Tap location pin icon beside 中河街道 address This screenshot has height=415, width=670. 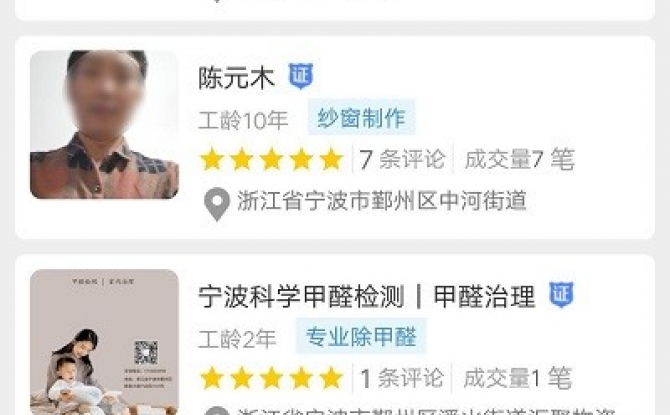[x=217, y=204]
